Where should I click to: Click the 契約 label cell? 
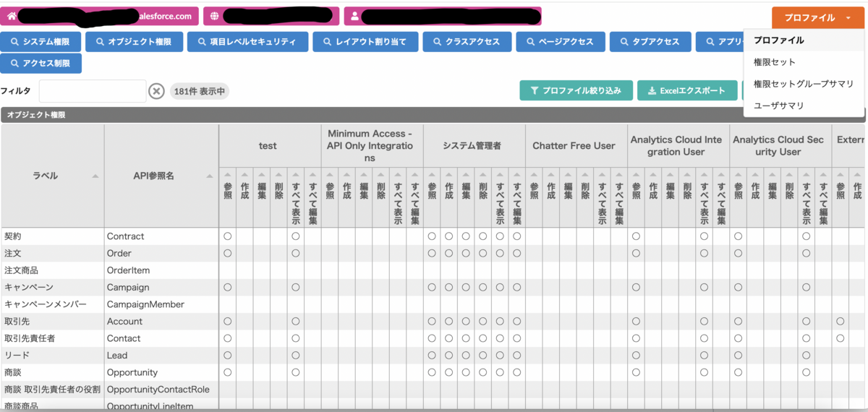point(52,236)
